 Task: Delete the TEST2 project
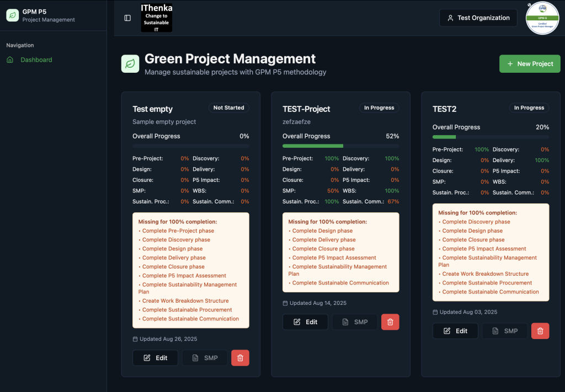[540, 331]
